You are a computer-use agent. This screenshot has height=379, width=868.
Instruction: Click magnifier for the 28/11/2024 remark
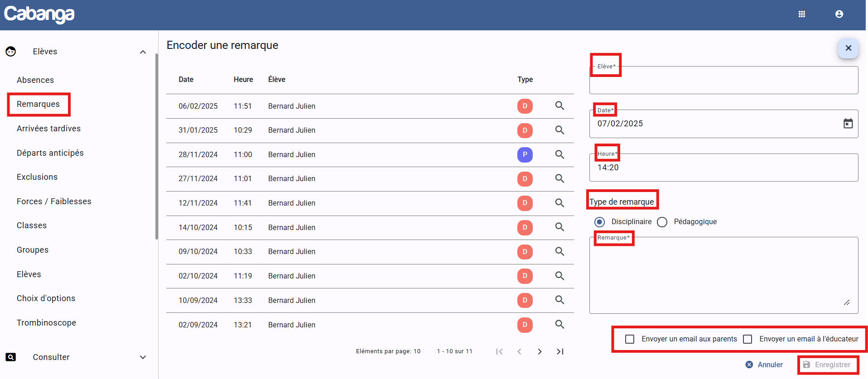[x=559, y=154]
